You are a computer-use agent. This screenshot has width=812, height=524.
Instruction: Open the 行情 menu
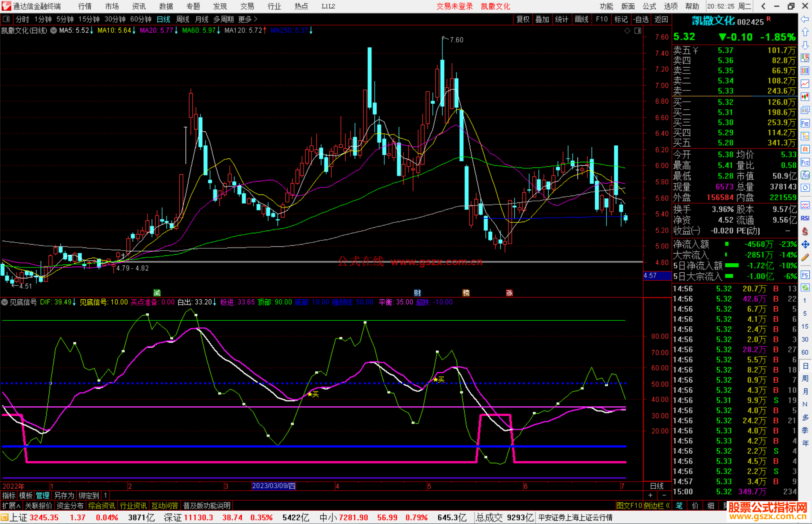coord(85,6)
